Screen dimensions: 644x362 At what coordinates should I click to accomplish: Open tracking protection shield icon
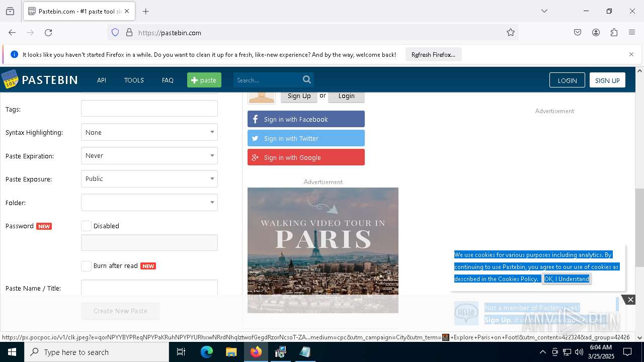pos(115,32)
